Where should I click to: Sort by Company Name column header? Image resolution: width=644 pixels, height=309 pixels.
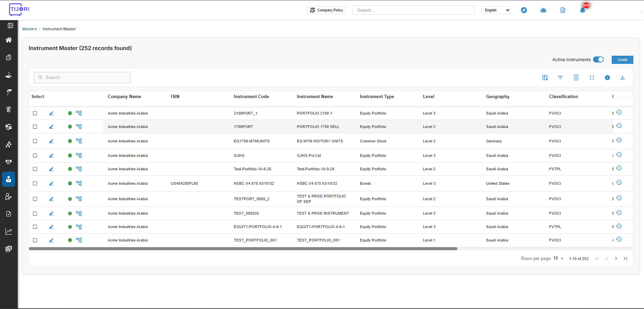click(124, 97)
